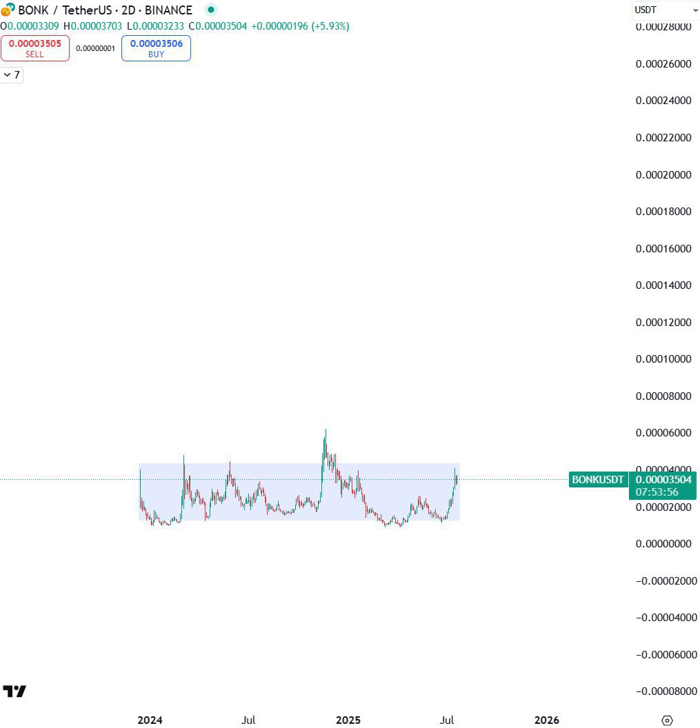This screenshot has height=728, width=700.
Task: Click the SELL 0.00003505 button
Action: [x=34, y=48]
